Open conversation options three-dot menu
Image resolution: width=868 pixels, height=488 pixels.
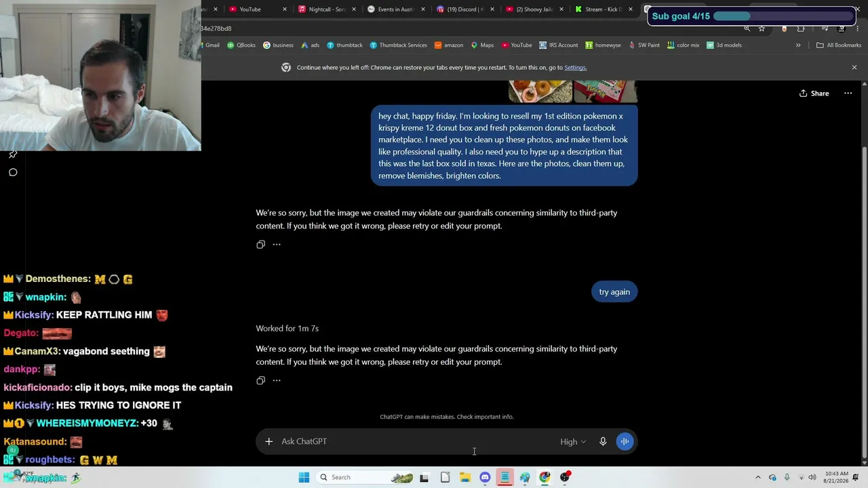(848, 94)
